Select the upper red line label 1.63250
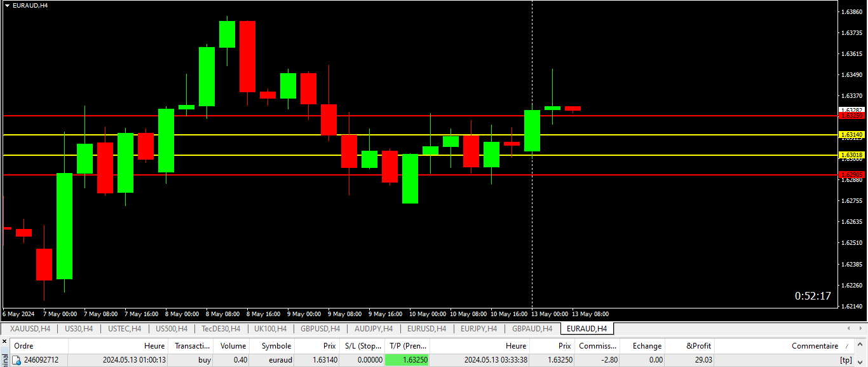 (x=851, y=116)
